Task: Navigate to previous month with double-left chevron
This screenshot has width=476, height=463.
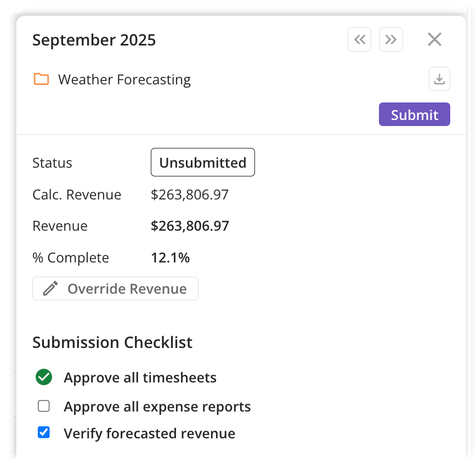Action: coord(359,39)
